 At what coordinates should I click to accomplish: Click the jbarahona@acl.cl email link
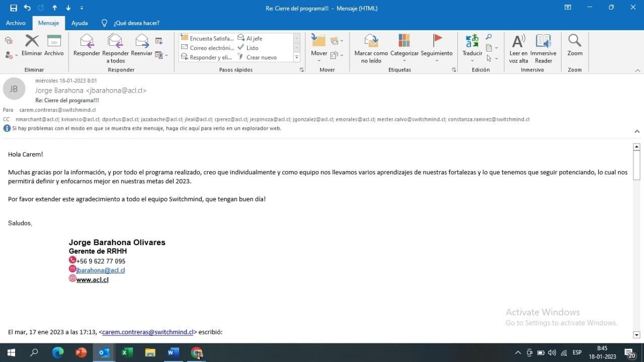100,270
